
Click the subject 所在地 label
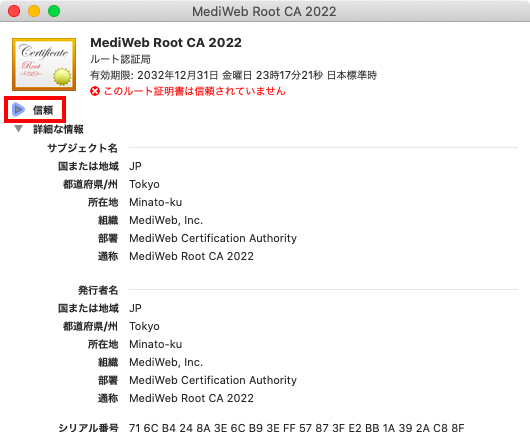point(103,202)
